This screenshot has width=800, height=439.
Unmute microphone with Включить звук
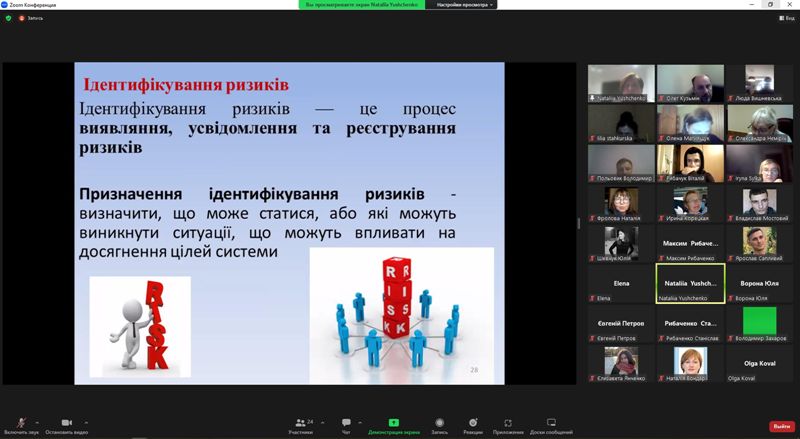tap(21, 426)
